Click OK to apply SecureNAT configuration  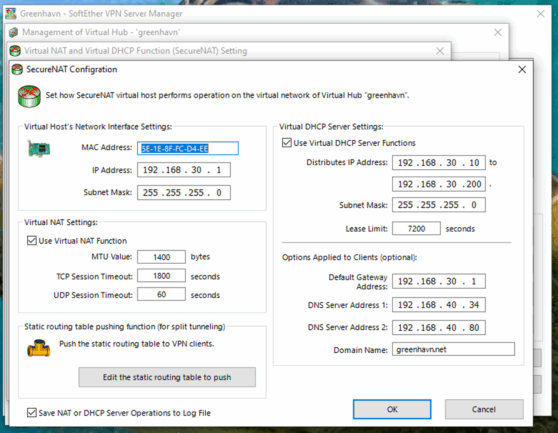click(392, 409)
